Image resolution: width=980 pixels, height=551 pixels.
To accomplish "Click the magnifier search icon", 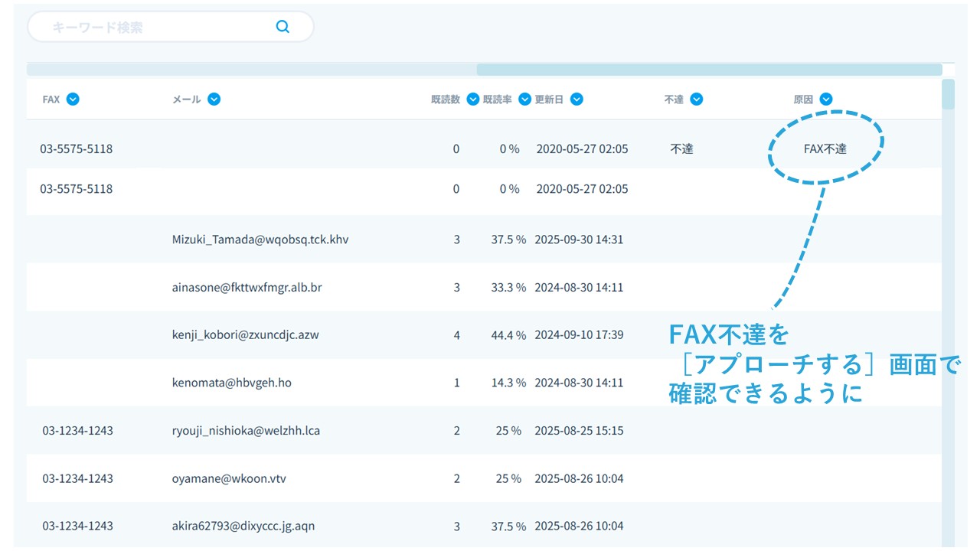I will pos(283,27).
